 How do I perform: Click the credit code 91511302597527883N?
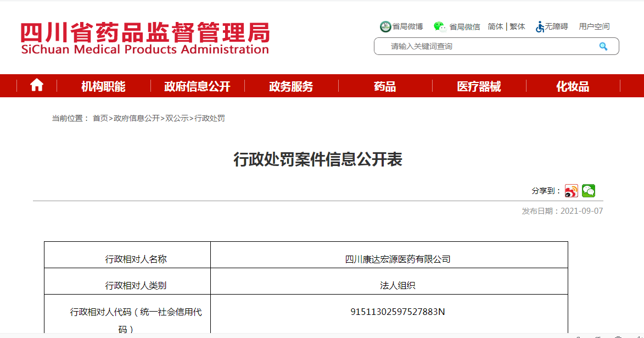397,312
